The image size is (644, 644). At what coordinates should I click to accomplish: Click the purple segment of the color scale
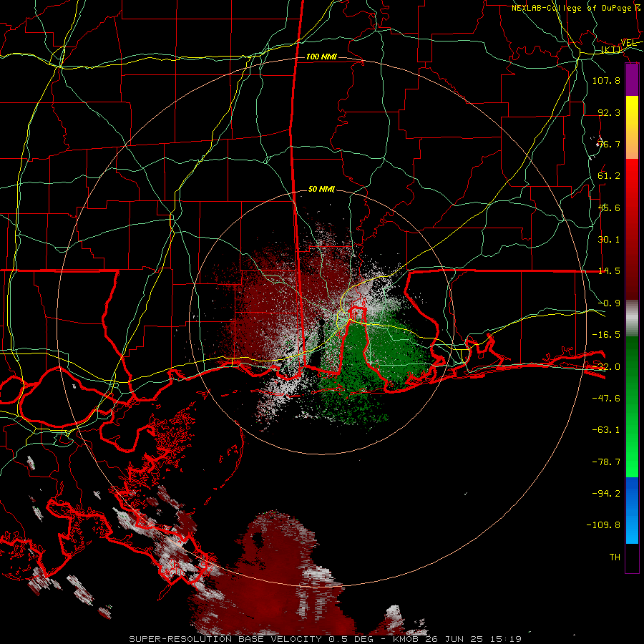(632, 80)
